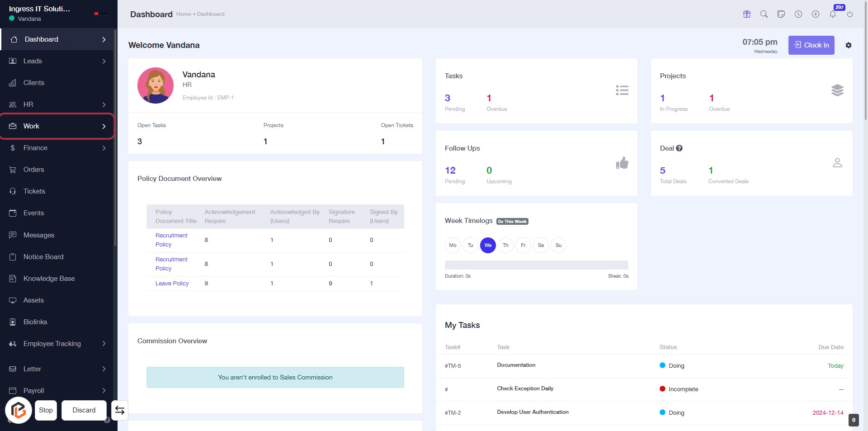Expand the Work sidebar menu
868x431 pixels.
tap(57, 126)
